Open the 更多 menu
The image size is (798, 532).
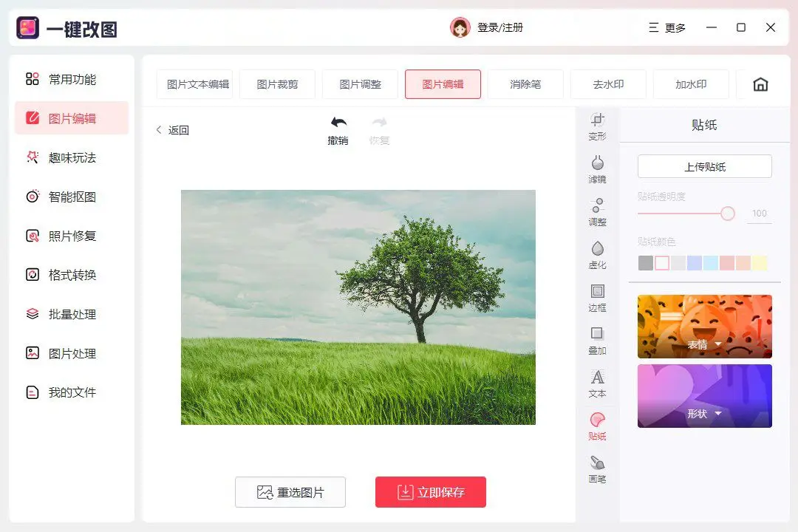667,27
